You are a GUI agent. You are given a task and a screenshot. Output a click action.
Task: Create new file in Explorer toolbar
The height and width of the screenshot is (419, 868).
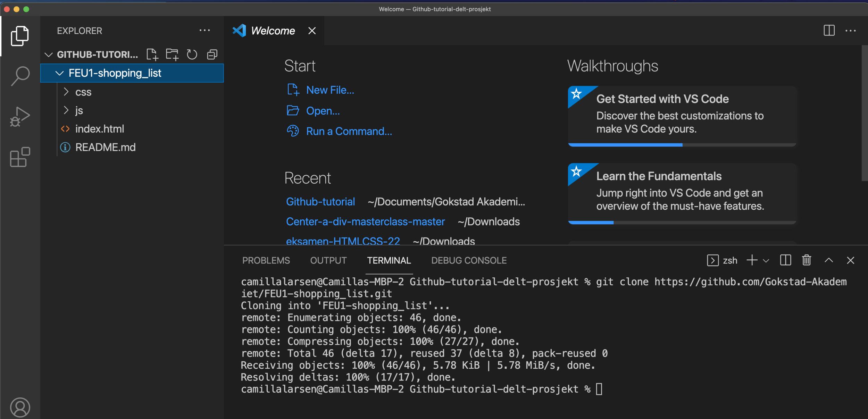[152, 55]
